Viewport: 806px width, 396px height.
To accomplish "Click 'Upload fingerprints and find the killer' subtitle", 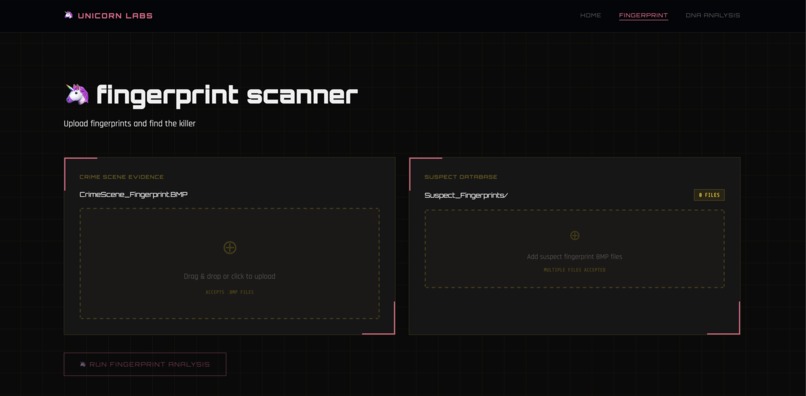I will coord(130,124).
